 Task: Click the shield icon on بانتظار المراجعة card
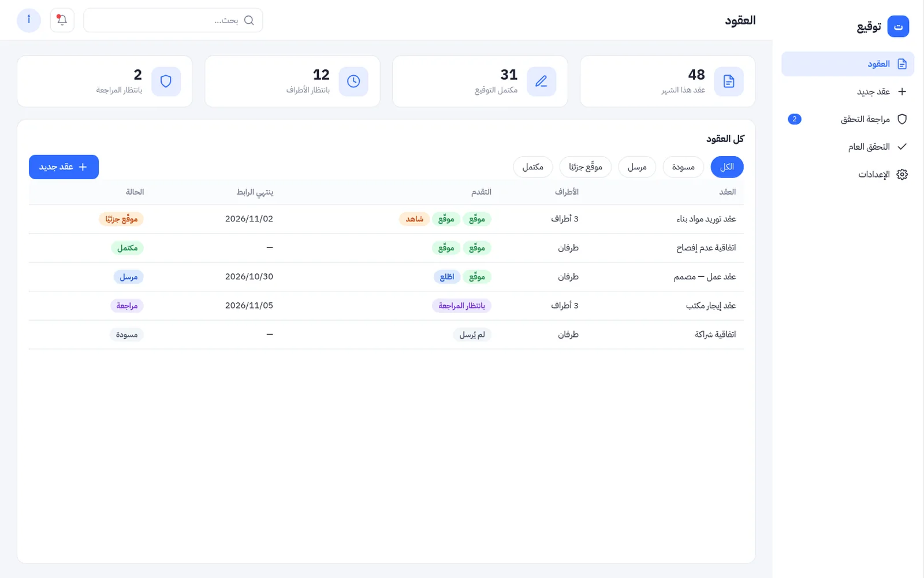166,81
